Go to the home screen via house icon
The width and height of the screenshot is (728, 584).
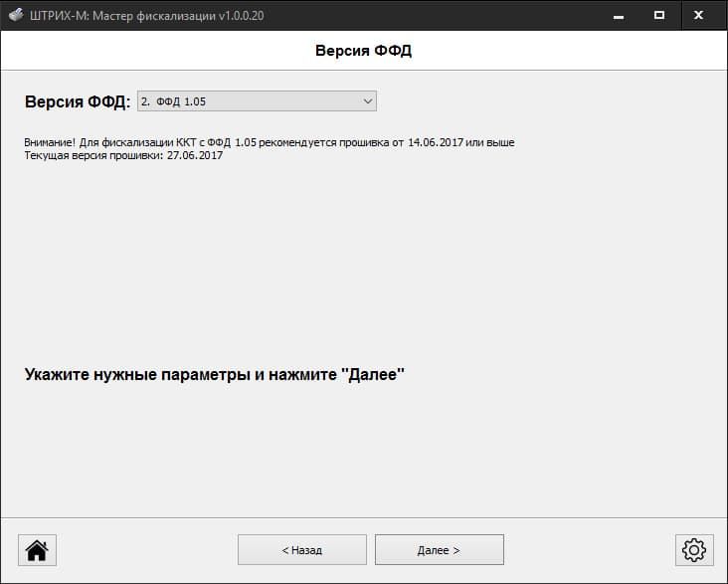(37, 550)
